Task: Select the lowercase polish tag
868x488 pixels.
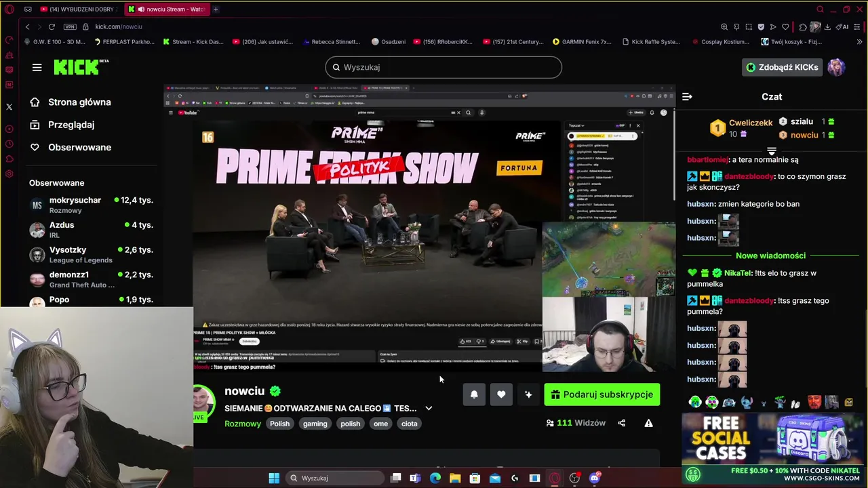Action: pos(350,424)
